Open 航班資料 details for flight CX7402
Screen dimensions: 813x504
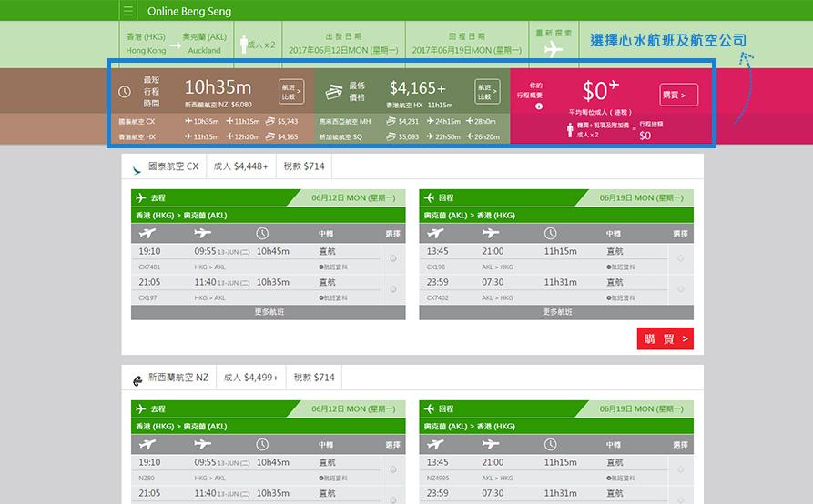pyautogui.click(x=621, y=297)
